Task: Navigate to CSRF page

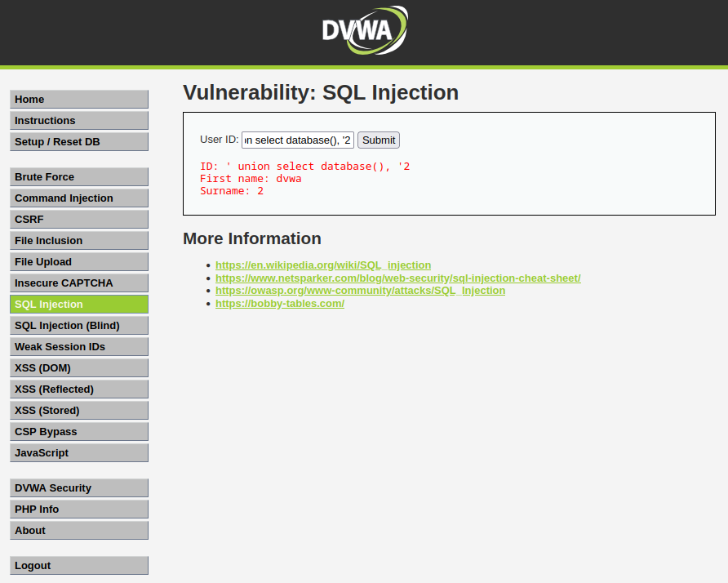Action: tap(79, 220)
